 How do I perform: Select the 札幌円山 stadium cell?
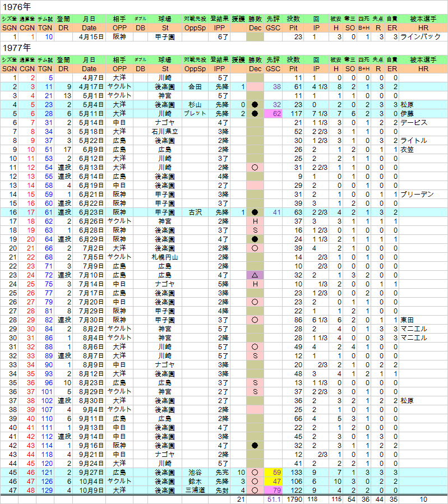click(165, 257)
